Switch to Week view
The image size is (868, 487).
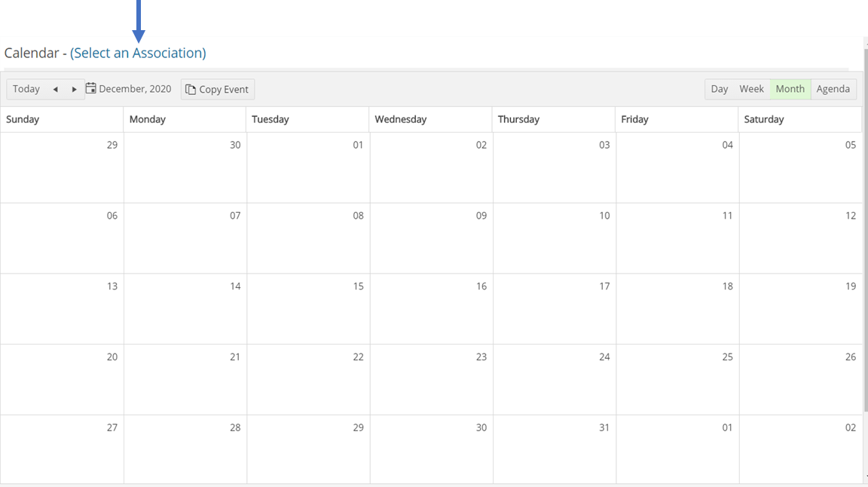751,89
